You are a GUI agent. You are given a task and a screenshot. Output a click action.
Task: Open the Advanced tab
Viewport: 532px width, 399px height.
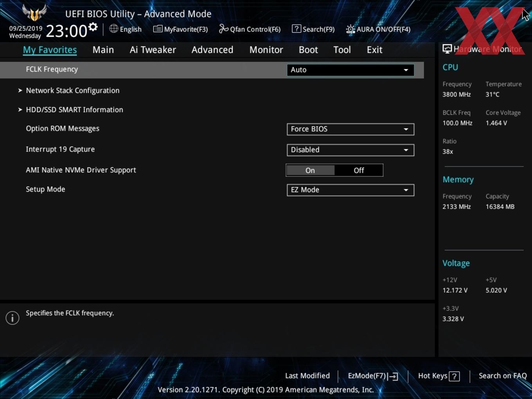click(212, 50)
